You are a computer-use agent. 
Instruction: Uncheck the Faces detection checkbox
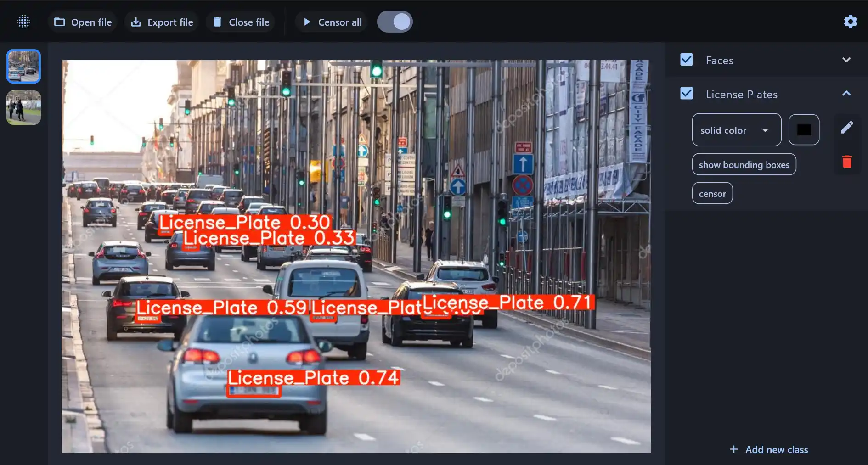687,60
